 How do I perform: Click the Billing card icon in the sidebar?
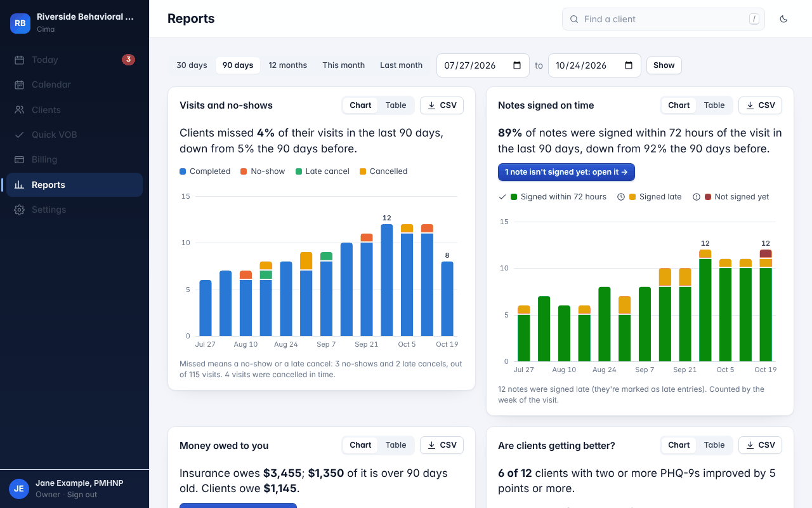tap(20, 159)
